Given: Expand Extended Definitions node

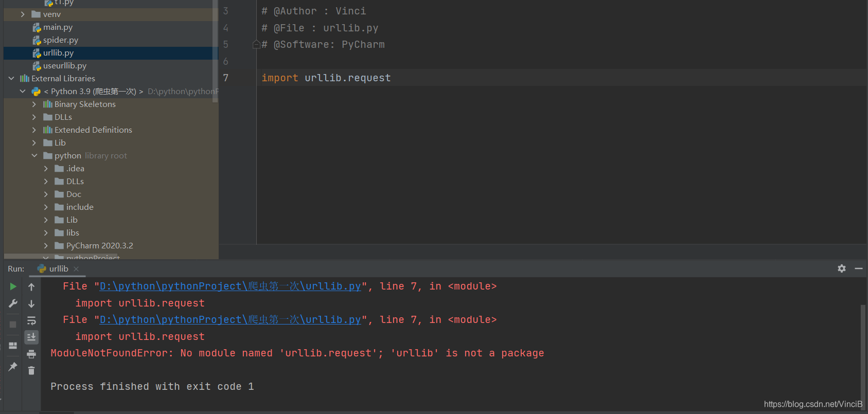Looking at the screenshot, I should click(x=34, y=130).
